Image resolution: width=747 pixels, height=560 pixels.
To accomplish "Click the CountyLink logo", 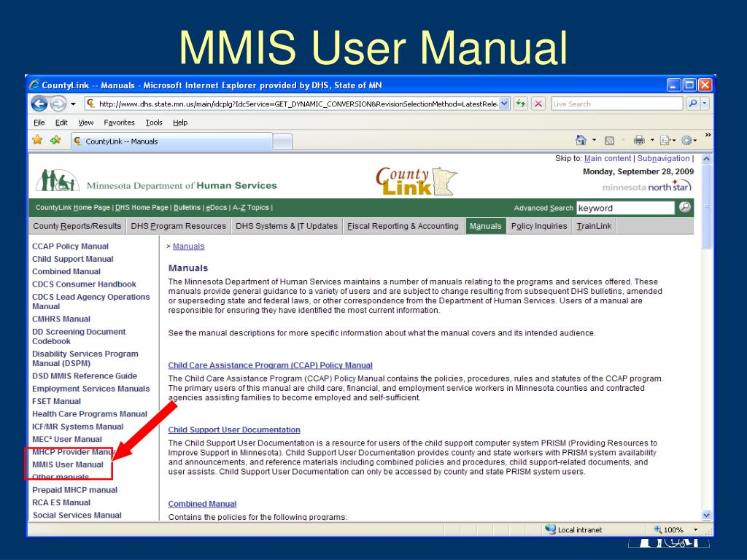I will (416, 181).
